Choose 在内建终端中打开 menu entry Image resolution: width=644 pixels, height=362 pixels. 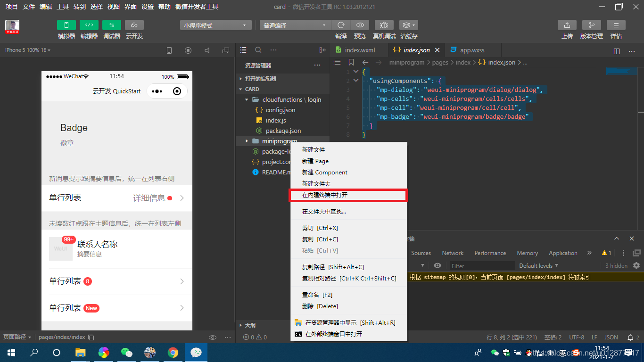coord(348,195)
